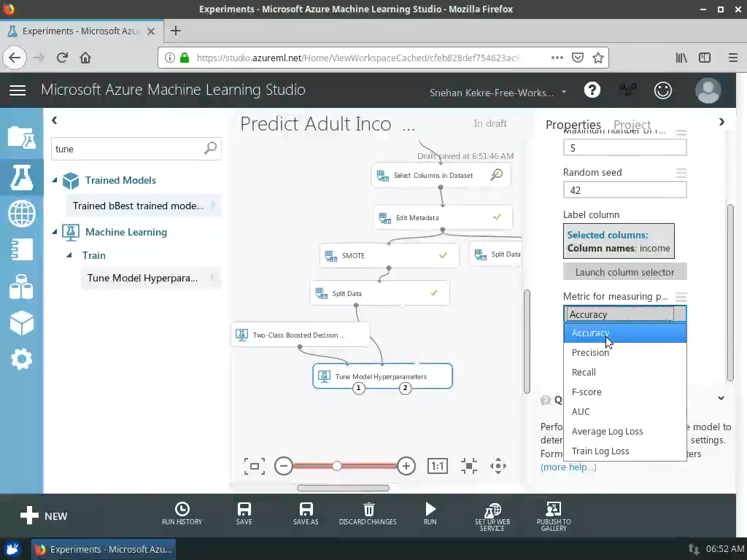Click the help question mark icon

(592, 90)
